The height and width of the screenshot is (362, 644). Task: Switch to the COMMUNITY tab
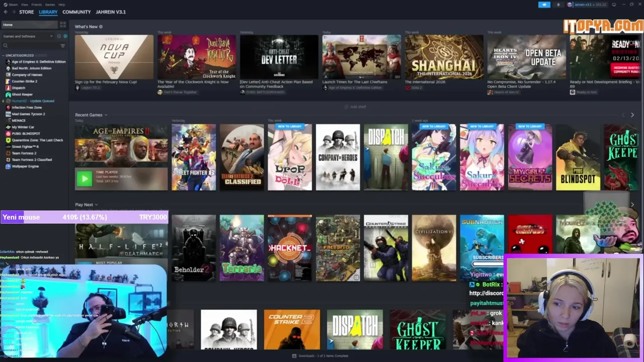(x=76, y=12)
